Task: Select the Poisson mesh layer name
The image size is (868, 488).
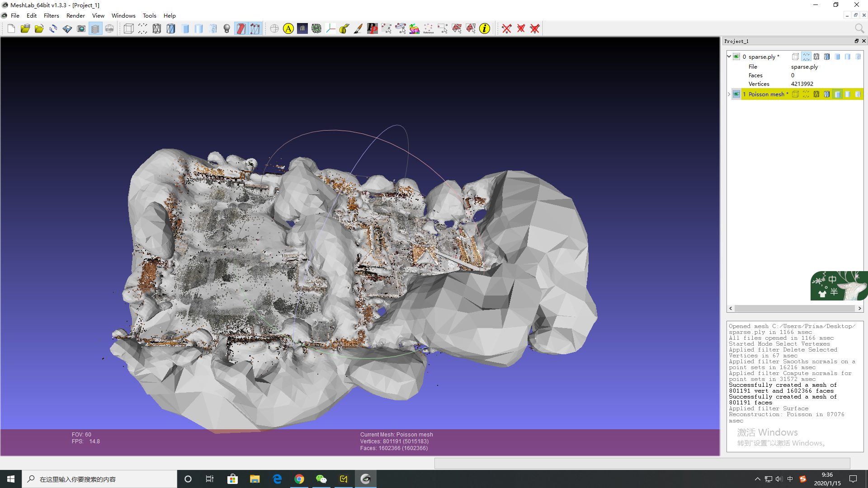Action: [766, 94]
